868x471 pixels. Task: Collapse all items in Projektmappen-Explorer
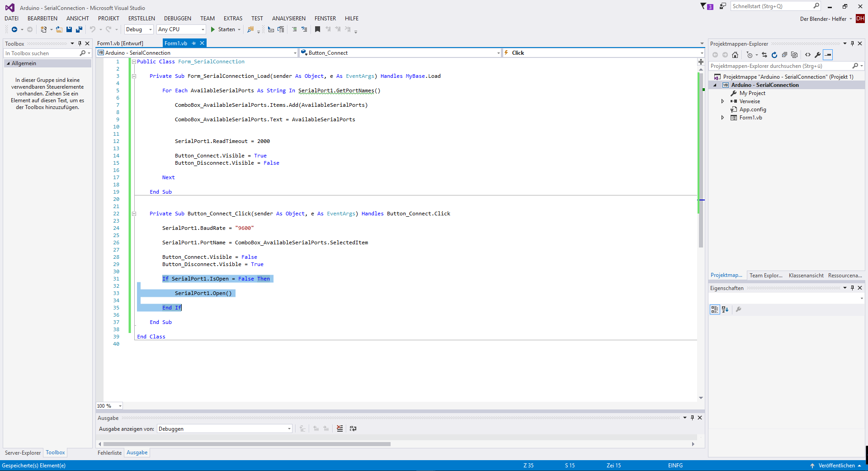(785, 55)
